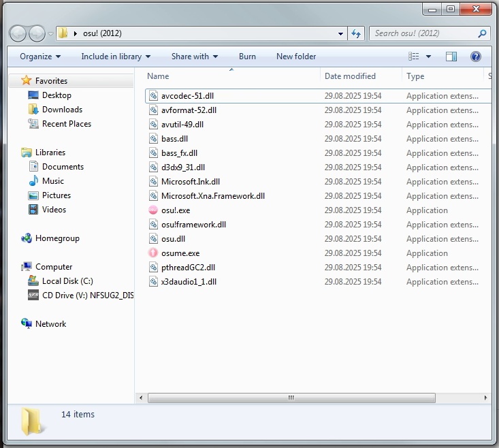499x448 pixels.
Task: Click the Music library icon
Action: pos(33,180)
